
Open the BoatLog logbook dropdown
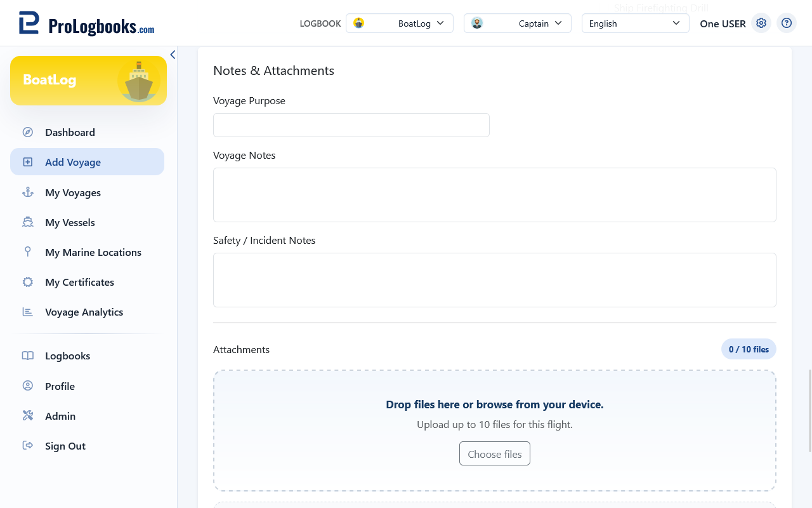(x=400, y=23)
